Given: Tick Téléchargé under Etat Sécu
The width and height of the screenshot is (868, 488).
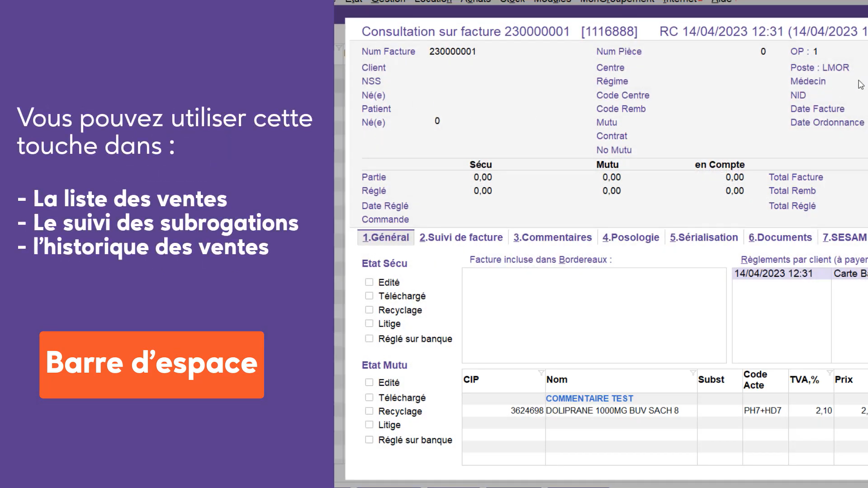Looking at the screenshot, I should click(x=369, y=296).
